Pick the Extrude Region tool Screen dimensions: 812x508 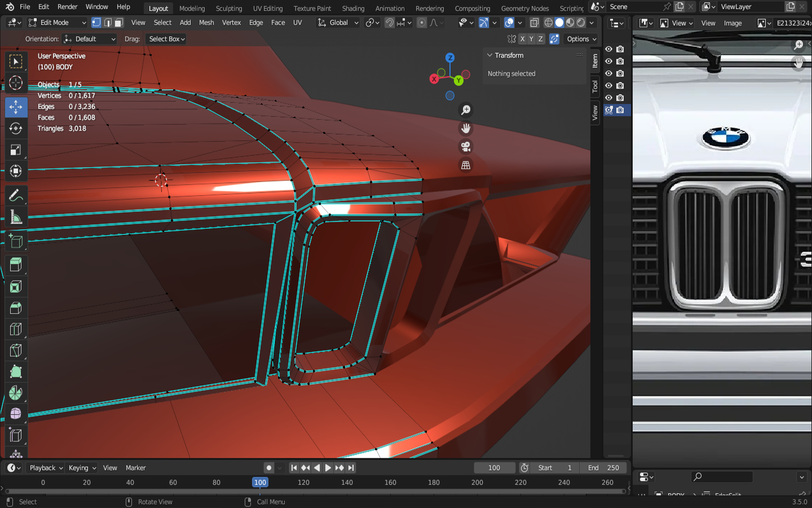point(16,265)
